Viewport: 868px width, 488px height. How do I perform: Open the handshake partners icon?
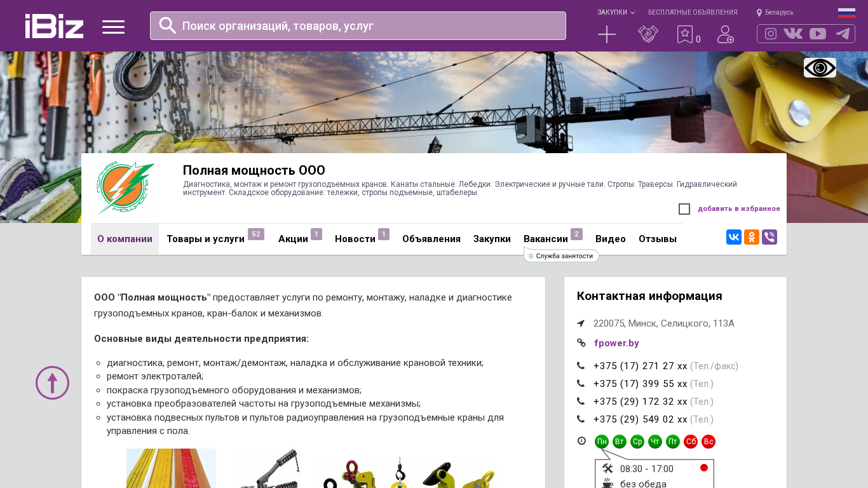tap(648, 34)
